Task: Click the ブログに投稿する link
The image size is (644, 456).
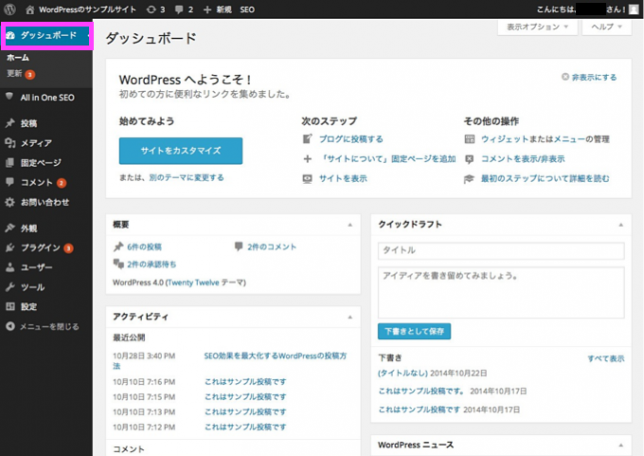Action: point(351,139)
